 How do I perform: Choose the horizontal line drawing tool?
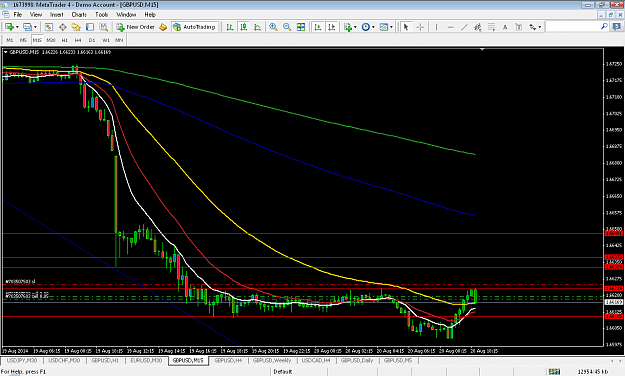click(x=450, y=27)
